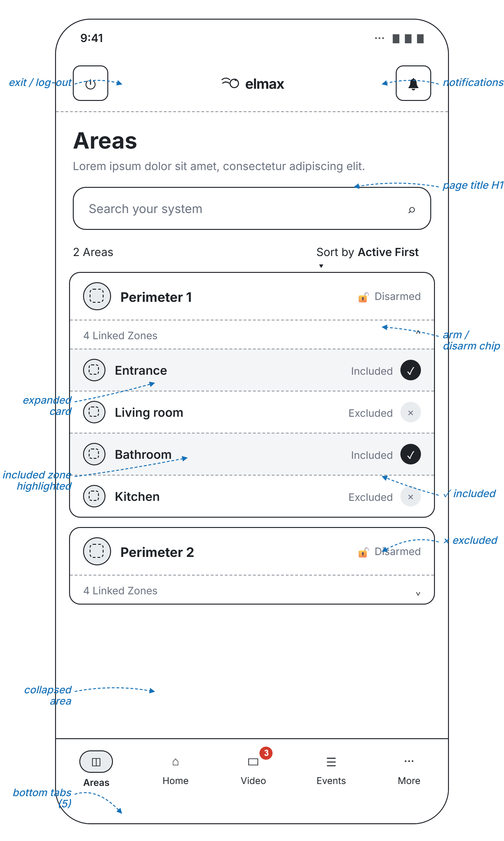The width and height of the screenshot is (504, 841).
Task: Click the Perimeter 1 Disarmed chip
Action: click(x=390, y=297)
